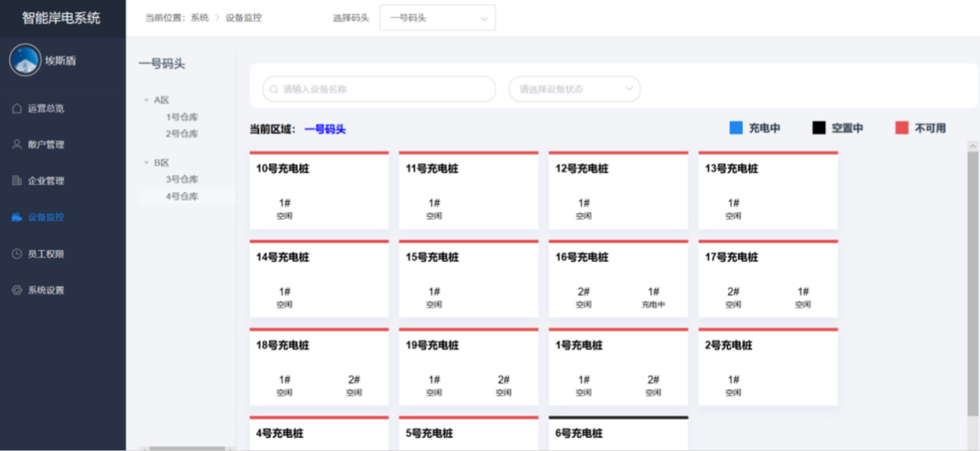The width and height of the screenshot is (980, 451).
Task: Open the 选择码头 dropdown showing 一号码头
Action: pyautogui.click(x=438, y=18)
